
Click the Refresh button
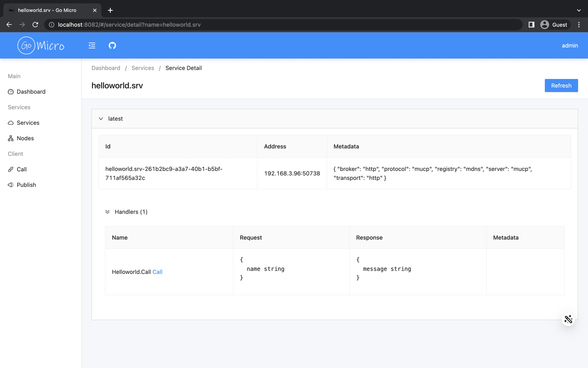click(x=561, y=85)
